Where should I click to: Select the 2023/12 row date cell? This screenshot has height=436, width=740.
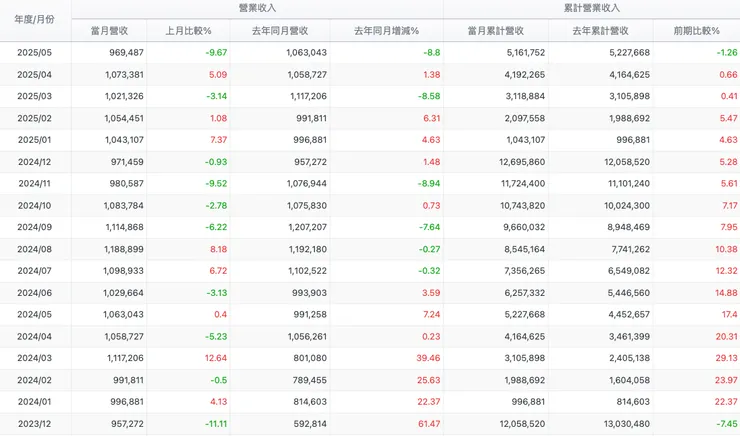(x=34, y=424)
